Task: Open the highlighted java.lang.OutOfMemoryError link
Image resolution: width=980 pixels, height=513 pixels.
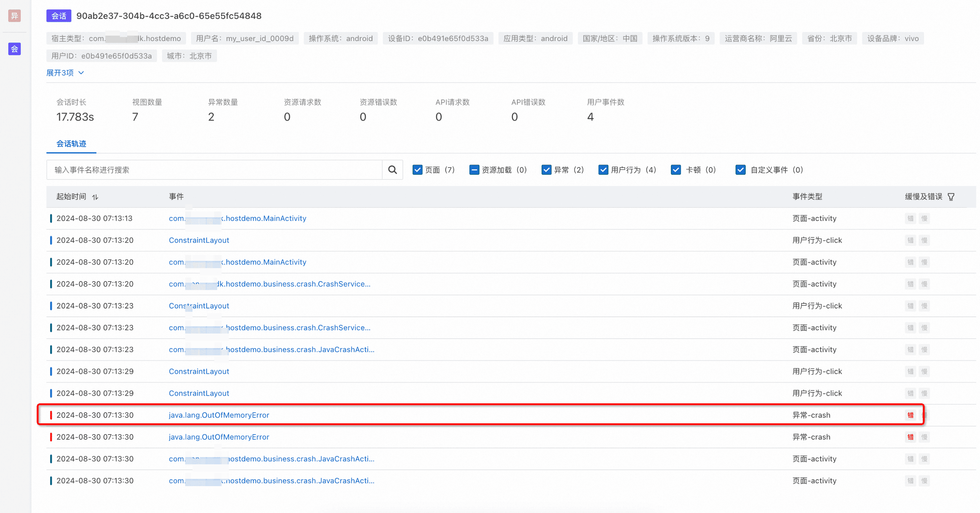Action: pos(219,415)
